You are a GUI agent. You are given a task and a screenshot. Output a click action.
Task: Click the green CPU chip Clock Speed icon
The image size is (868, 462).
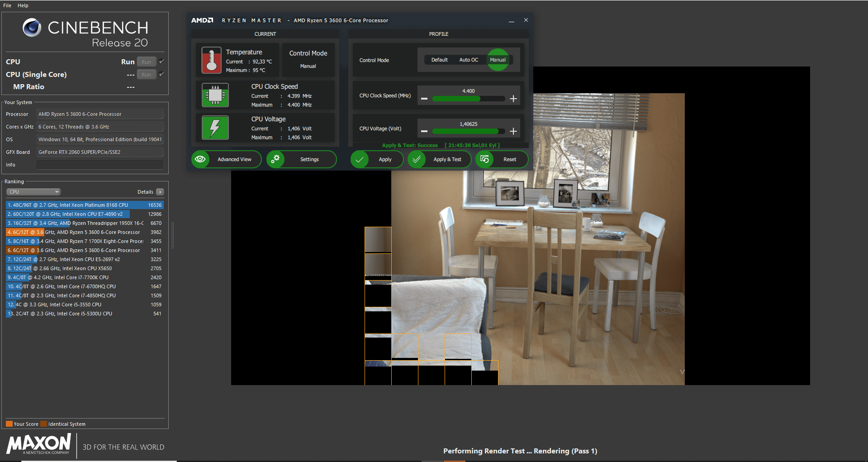click(215, 95)
